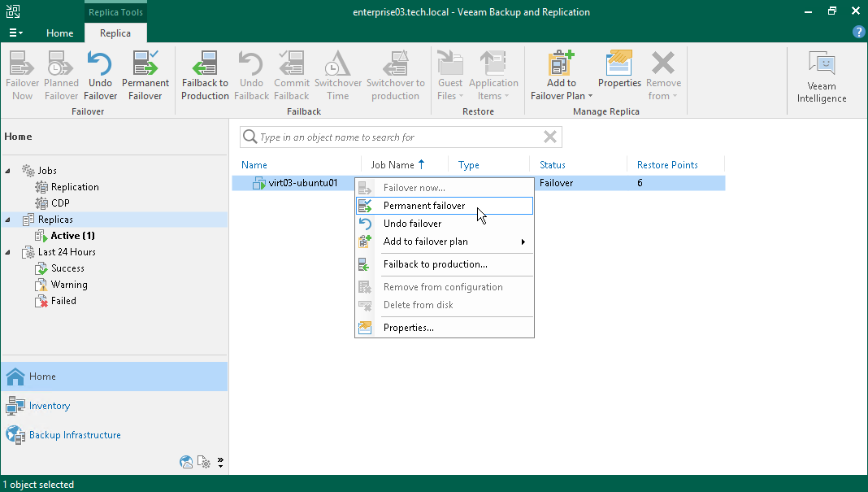Clear the search field with X

tap(549, 137)
